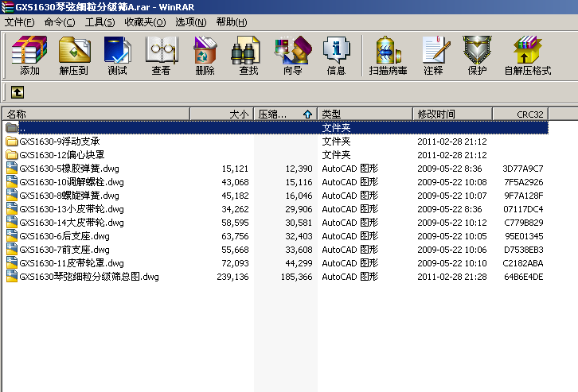Select folder icon of GXS1630-12偏心块罩

[11, 155]
